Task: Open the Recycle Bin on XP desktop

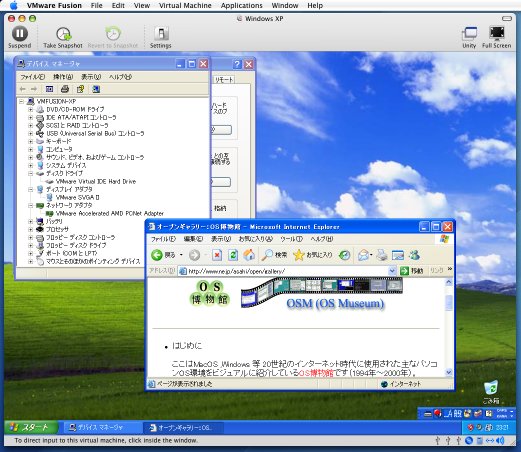Action: pyautogui.click(x=491, y=392)
